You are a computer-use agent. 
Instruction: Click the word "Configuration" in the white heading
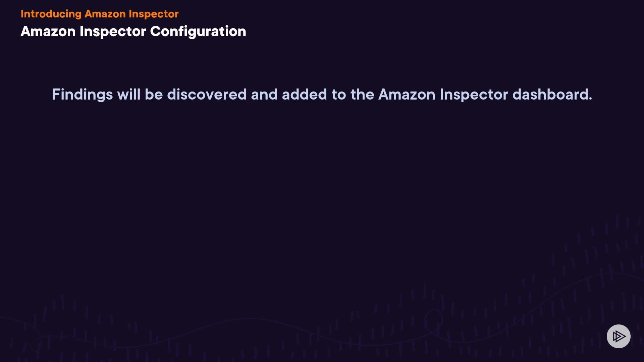[x=198, y=32]
